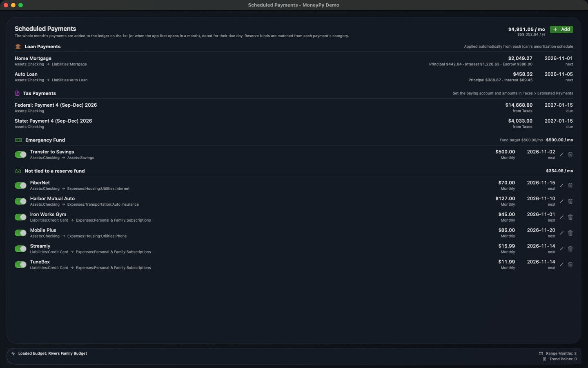
Task: Select the Home Mortgage loan payment
Action: (x=294, y=61)
